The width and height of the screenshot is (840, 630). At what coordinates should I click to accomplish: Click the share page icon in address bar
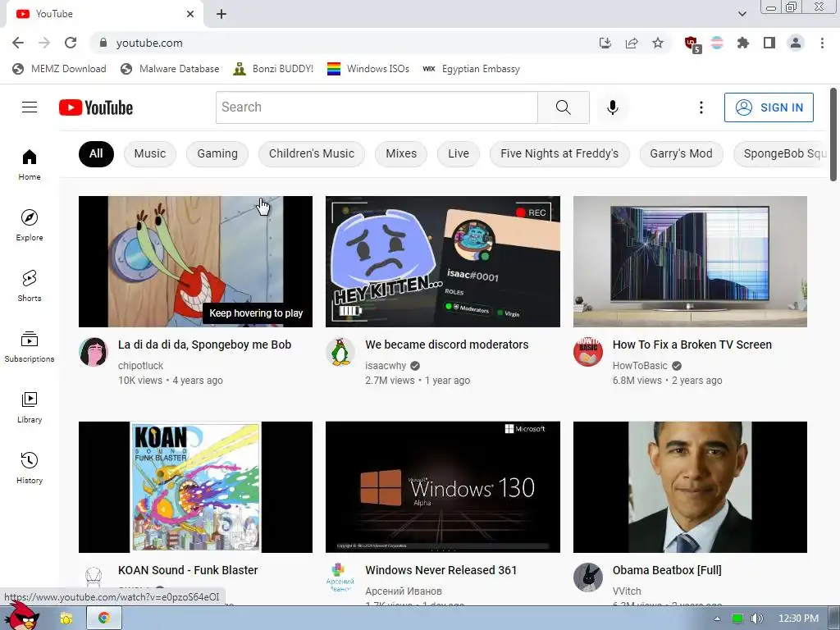(632, 43)
